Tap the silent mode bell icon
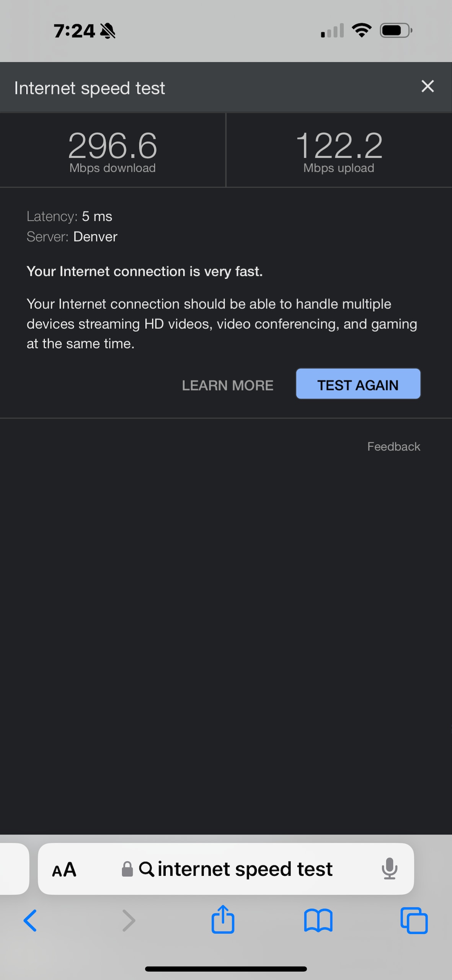Screen dimensions: 452x980 click(x=108, y=31)
